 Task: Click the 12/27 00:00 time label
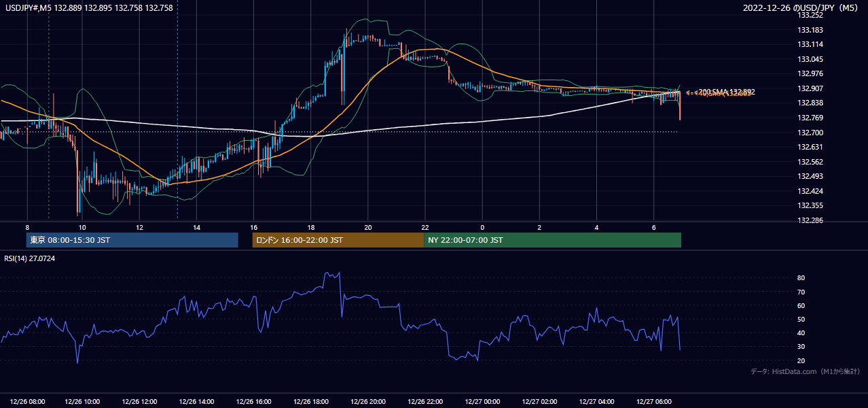[482, 401]
